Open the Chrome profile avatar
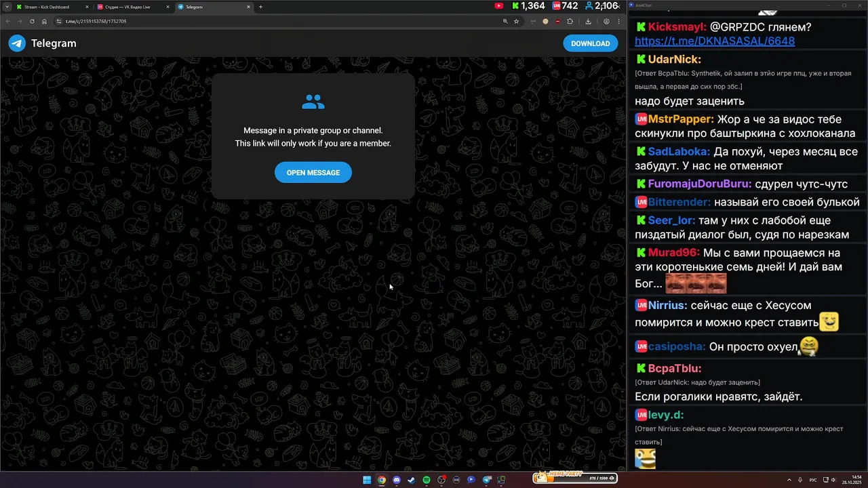Screen dimensions: 868x488 [x=606, y=21]
